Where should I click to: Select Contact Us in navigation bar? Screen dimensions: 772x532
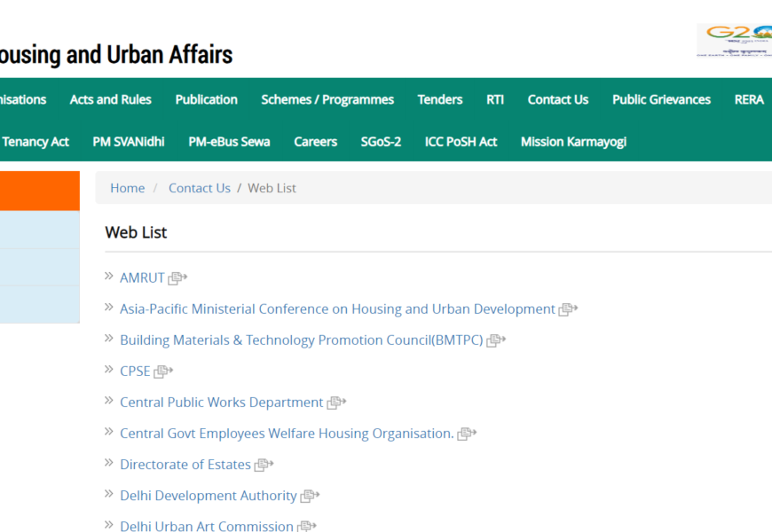[558, 99]
